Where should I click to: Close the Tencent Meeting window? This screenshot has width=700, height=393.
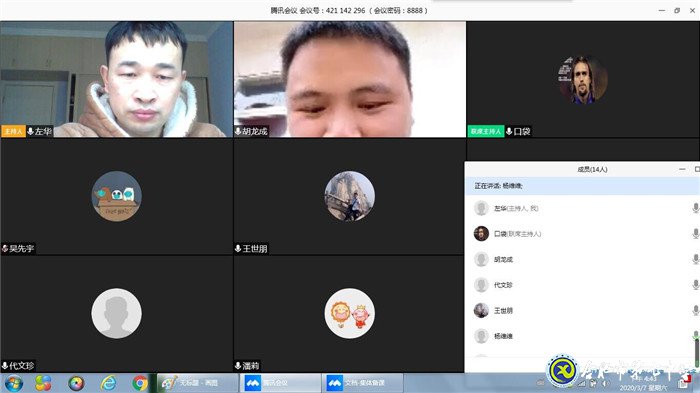point(692,10)
